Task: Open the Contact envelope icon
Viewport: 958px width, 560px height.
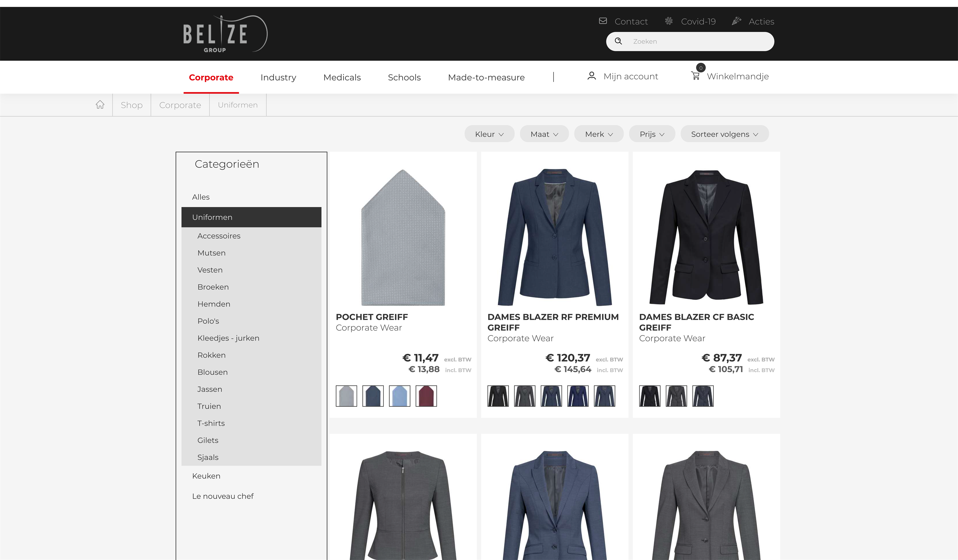Action: [x=603, y=21]
